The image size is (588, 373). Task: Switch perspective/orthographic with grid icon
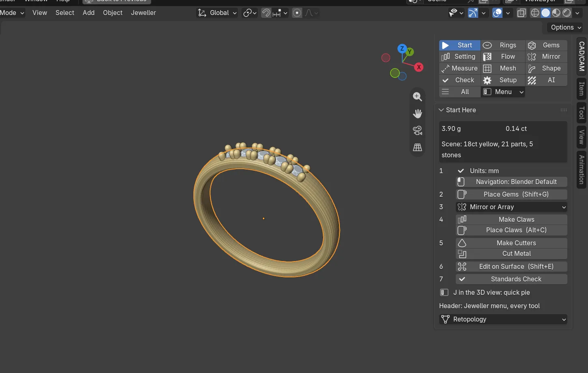point(417,148)
